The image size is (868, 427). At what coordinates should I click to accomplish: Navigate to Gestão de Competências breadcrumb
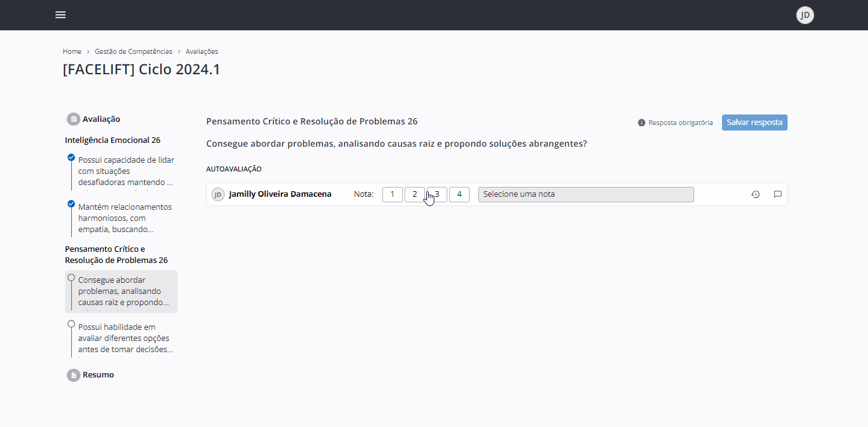click(134, 51)
